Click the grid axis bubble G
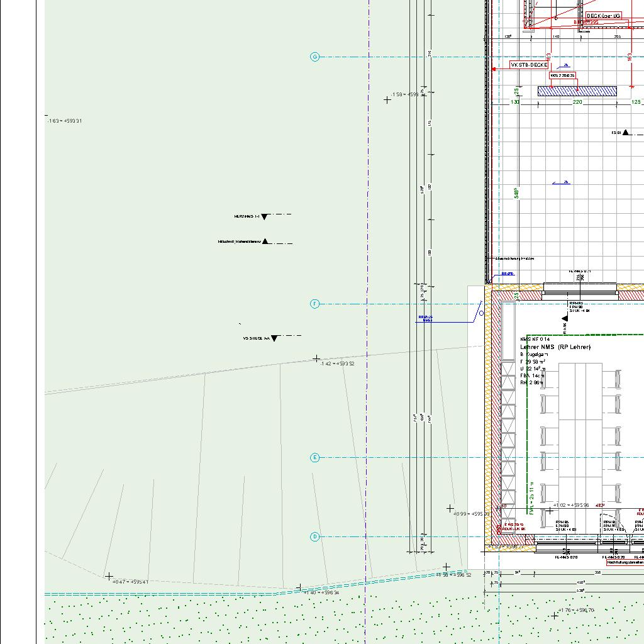Viewport: 644px width, 644px height. [315, 57]
